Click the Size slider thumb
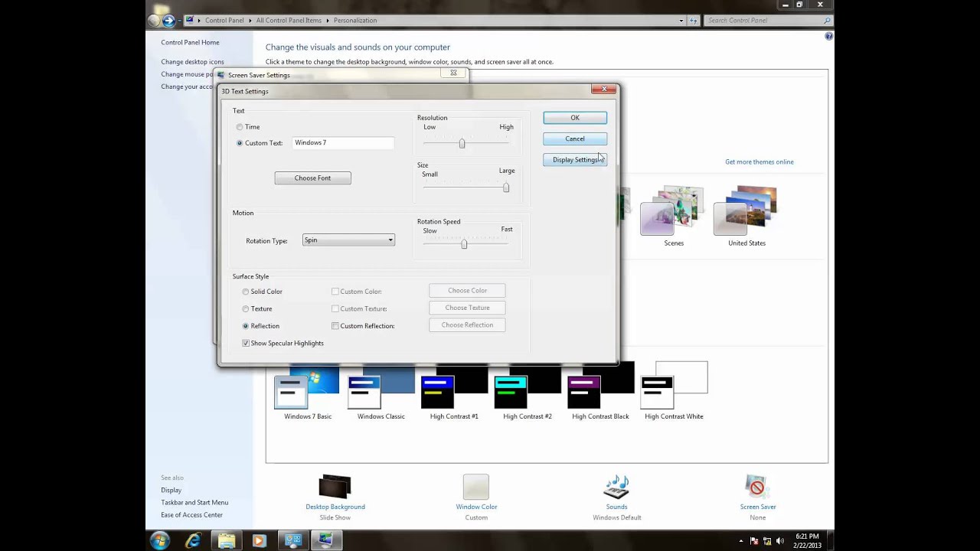The height and width of the screenshot is (551, 980). click(x=506, y=187)
